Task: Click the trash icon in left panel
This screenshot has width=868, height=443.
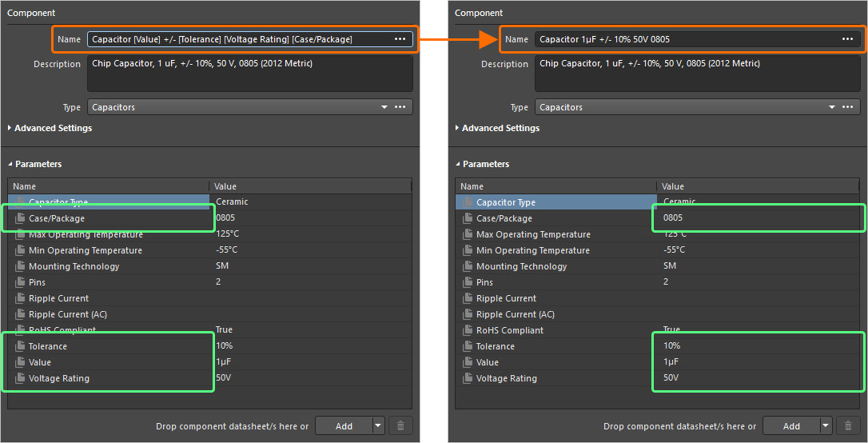Action: point(400,426)
